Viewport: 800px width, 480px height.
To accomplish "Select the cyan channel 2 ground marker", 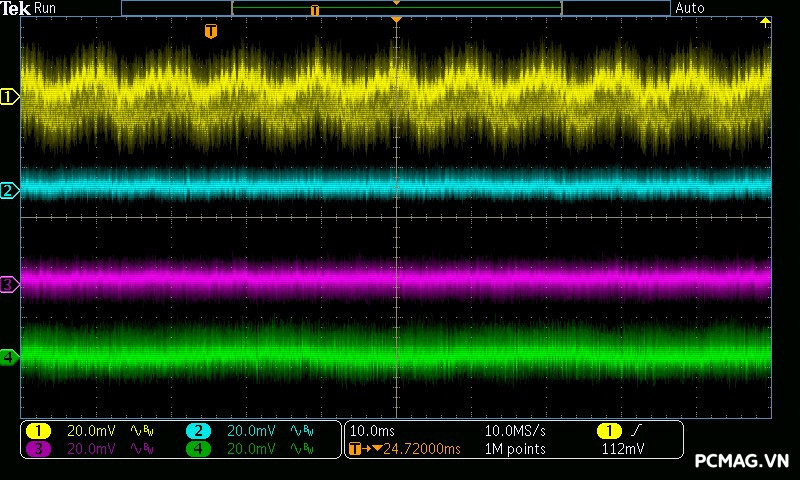I will (x=9, y=190).
